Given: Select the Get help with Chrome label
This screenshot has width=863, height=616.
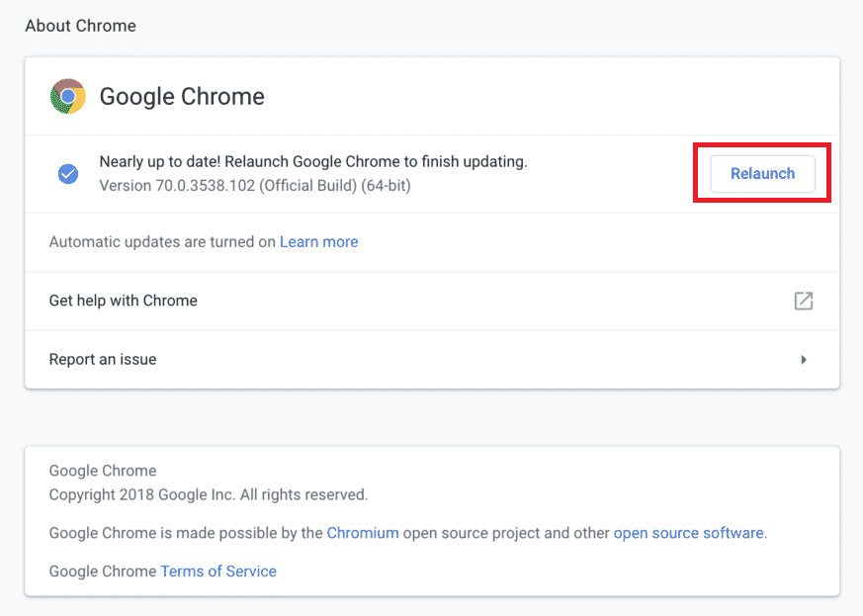Looking at the screenshot, I should pos(124,301).
